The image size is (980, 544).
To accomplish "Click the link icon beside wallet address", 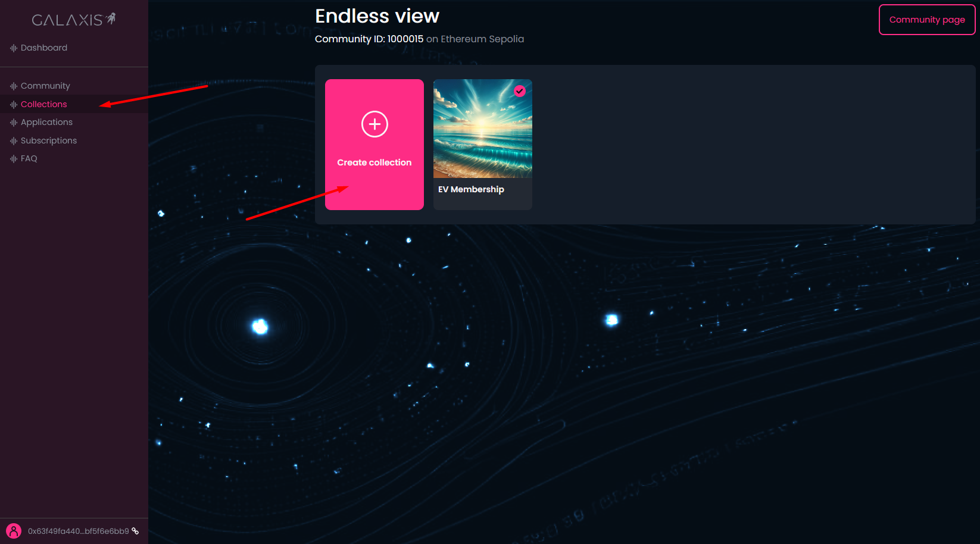I will (135, 531).
